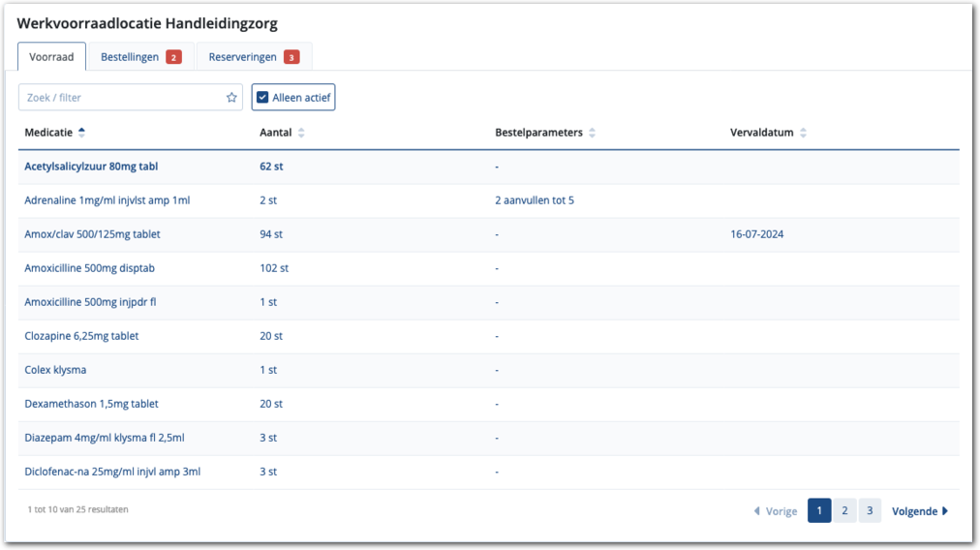Click red badge on Bestellingen tab
Screen dimensions: 980x550
click(173, 57)
